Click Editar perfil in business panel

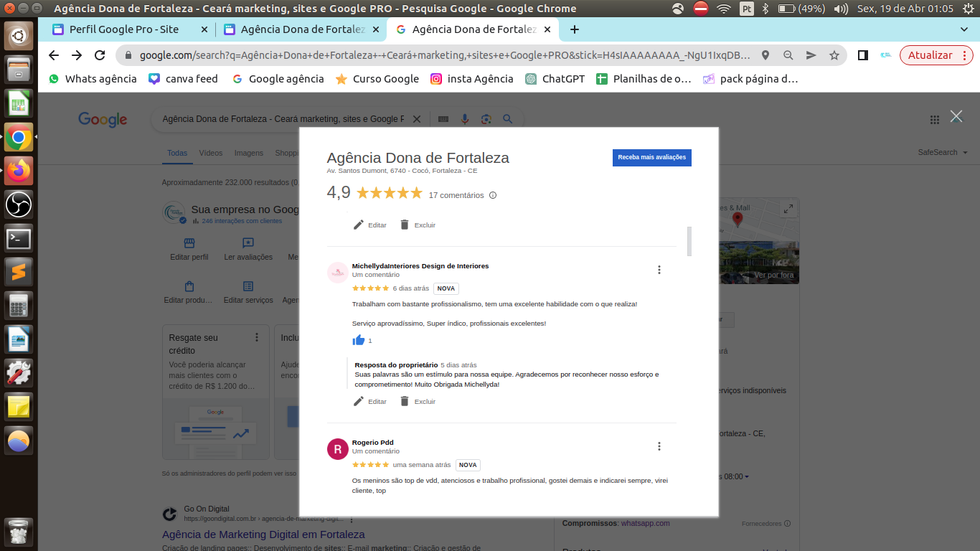point(189,250)
